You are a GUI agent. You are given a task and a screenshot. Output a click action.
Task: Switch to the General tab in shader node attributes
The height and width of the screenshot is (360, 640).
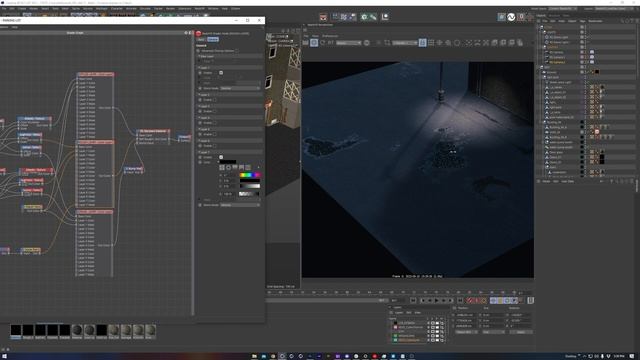point(213,40)
